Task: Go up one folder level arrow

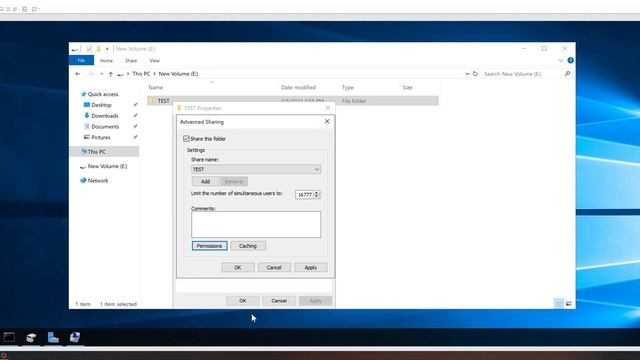Action: (x=111, y=74)
